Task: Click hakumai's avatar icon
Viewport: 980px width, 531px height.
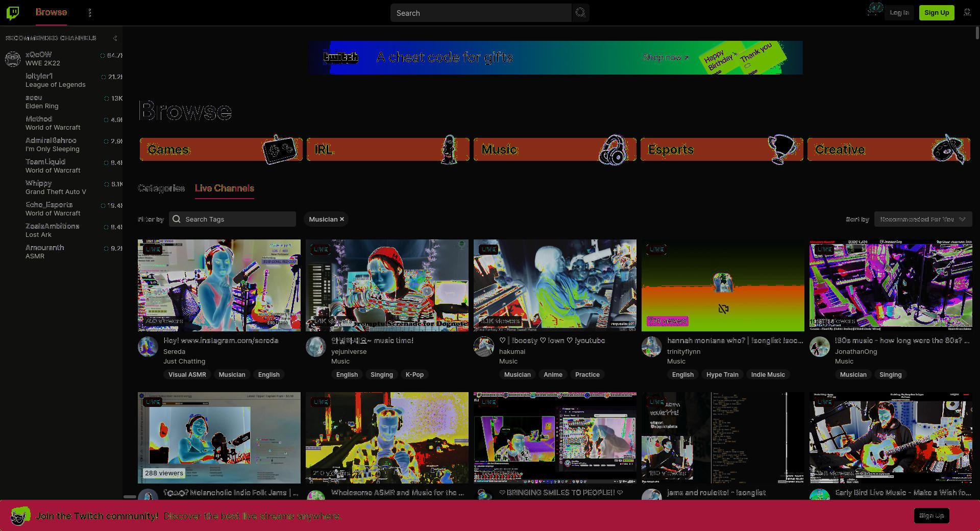Action: 484,347
